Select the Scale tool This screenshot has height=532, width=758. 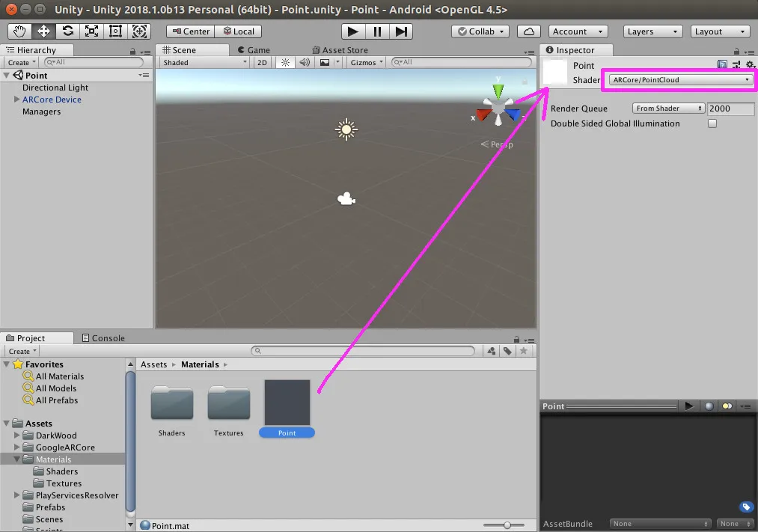click(91, 31)
